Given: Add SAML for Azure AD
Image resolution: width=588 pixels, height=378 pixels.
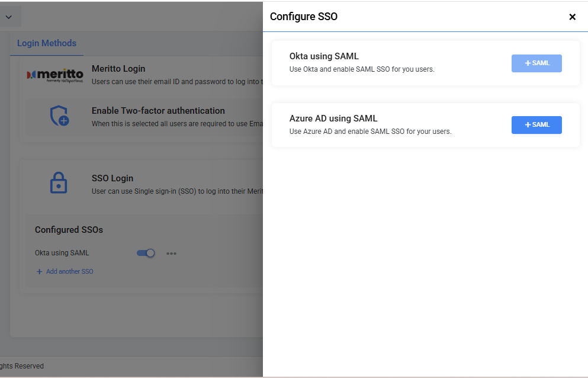Looking at the screenshot, I should (x=536, y=125).
